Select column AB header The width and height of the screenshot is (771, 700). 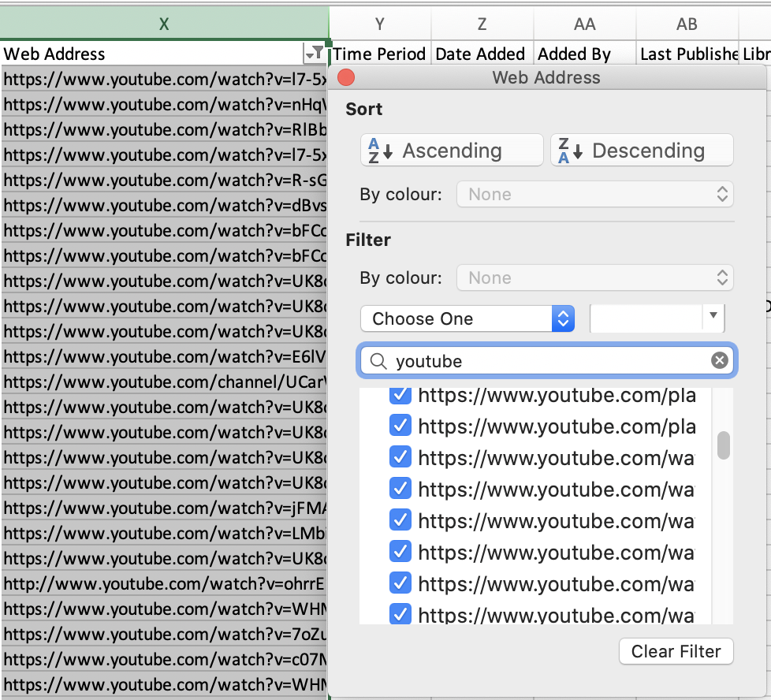point(687,24)
